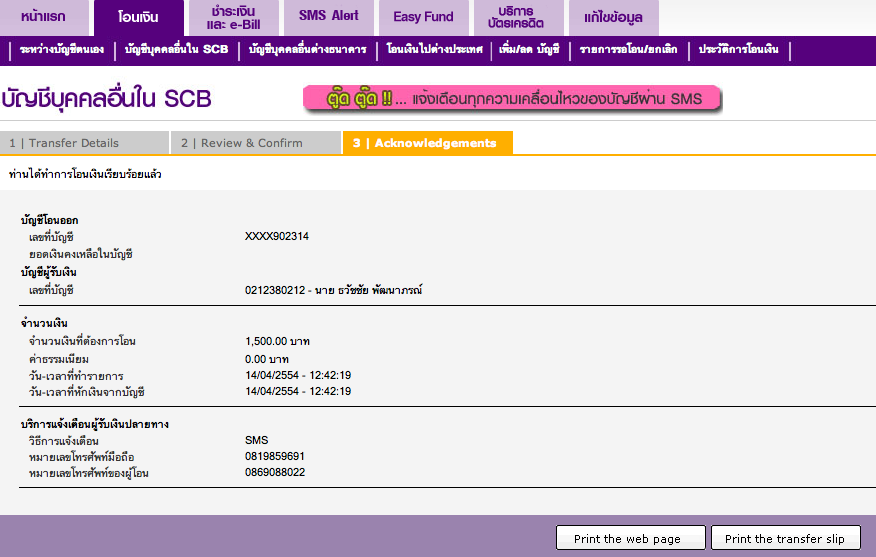This screenshot has width=876, height=557.
Task: Click the ยอดเงินคงเหลือในบัญชี label
Action: coord(81,255)
